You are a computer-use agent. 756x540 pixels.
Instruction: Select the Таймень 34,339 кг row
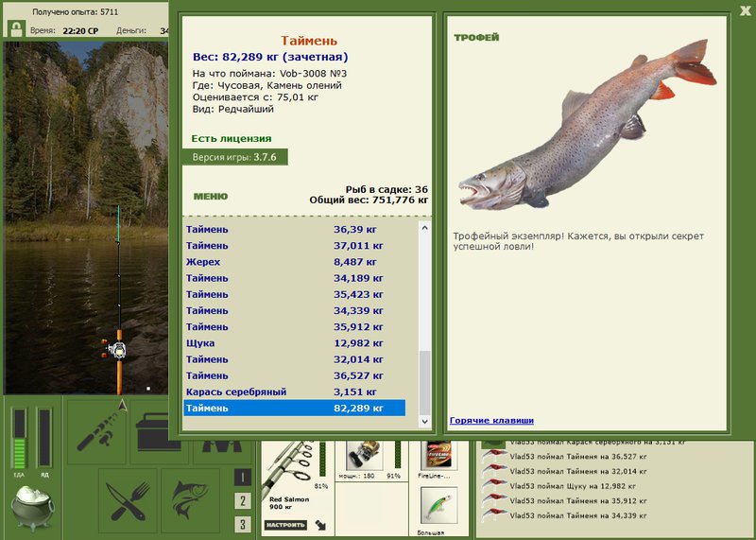(x=295, y=311)
